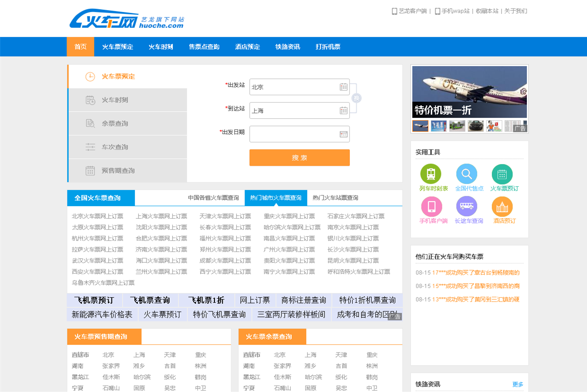
Task: Open the blue 全国代售点 magnifier icon
Action: click(466, 174)
